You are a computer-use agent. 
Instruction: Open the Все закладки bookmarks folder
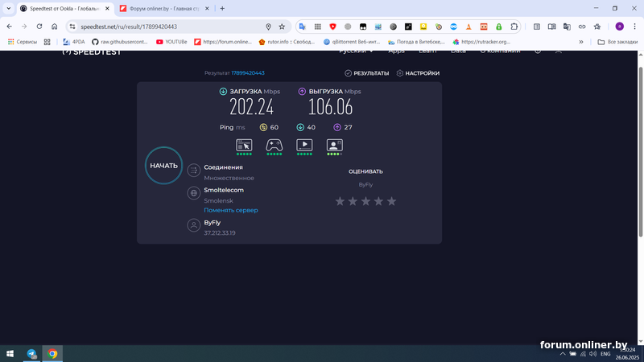617,41
